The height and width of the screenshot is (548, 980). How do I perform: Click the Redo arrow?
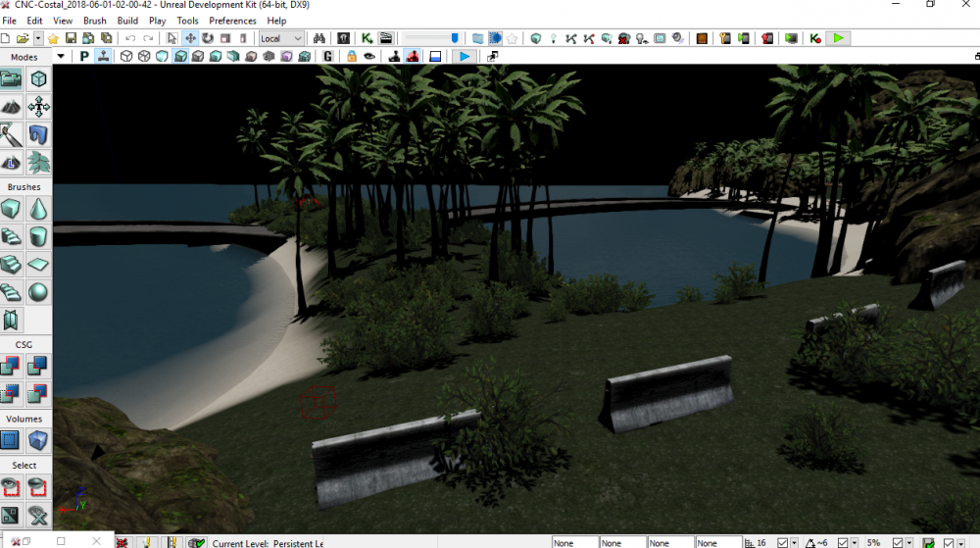(x=148, y=39)
